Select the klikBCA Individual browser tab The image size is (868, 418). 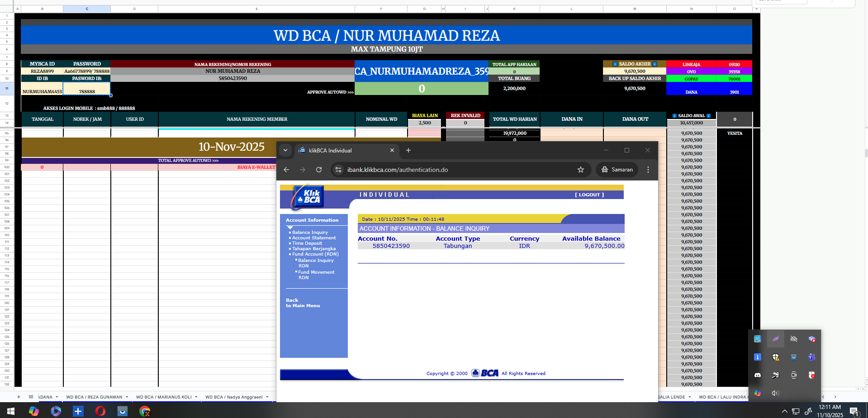(346, 150)
